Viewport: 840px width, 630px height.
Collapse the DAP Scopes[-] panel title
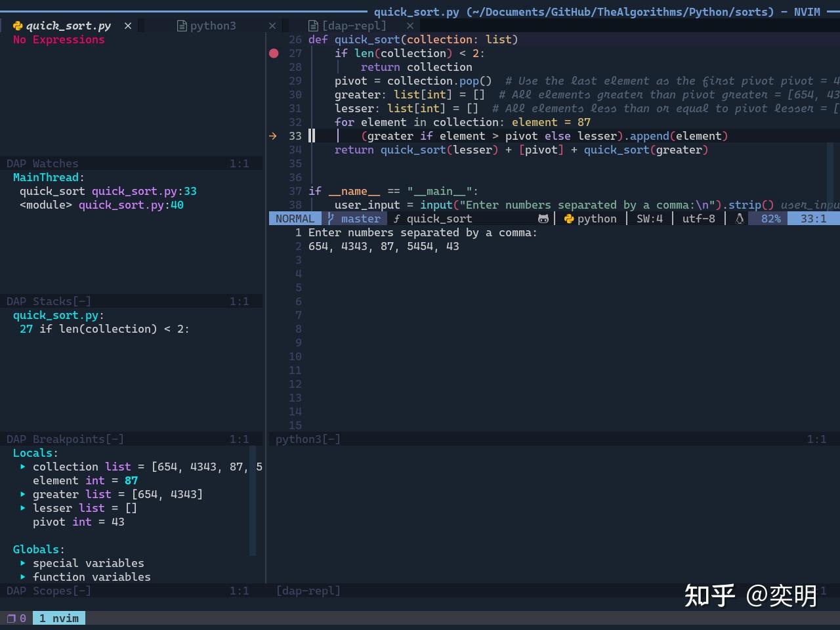pyautogui.click(x=49, y=591)
